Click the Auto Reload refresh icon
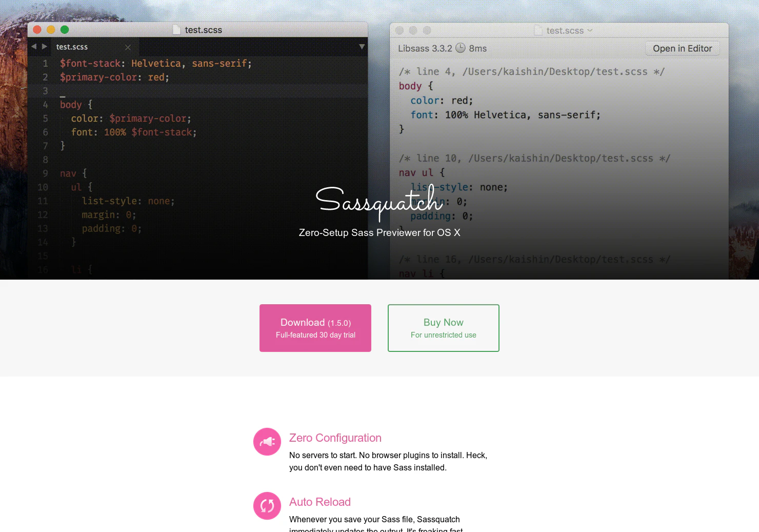Screen dimensions: 759x532 click(267, 506)
